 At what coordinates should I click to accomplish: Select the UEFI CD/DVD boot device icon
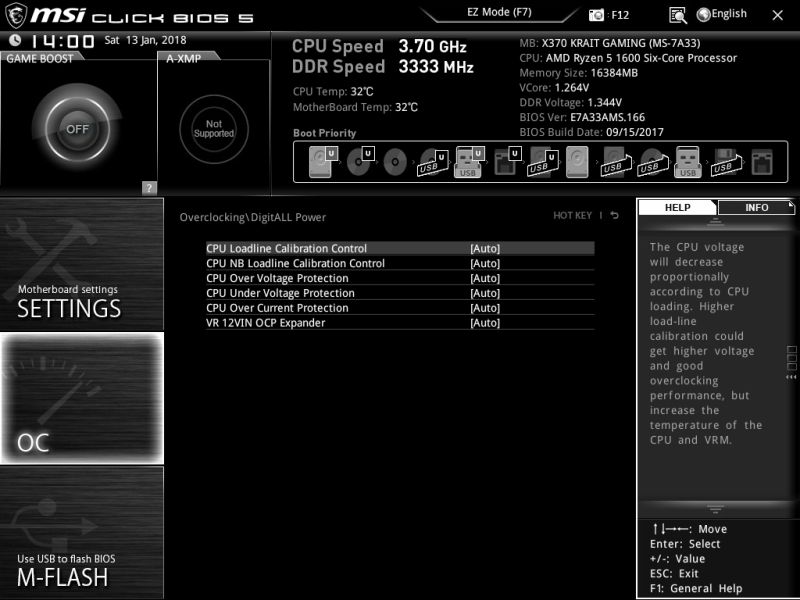360,162
